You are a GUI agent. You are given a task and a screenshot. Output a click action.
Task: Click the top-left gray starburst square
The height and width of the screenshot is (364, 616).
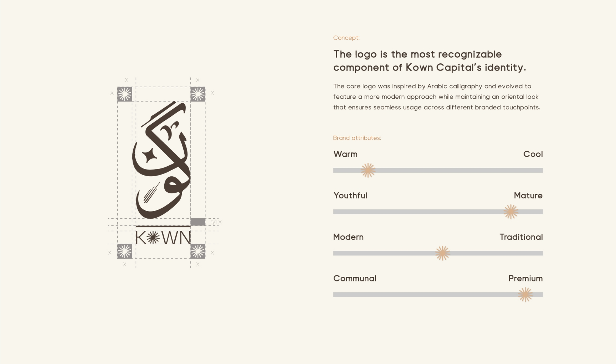(x=125, y=94)
